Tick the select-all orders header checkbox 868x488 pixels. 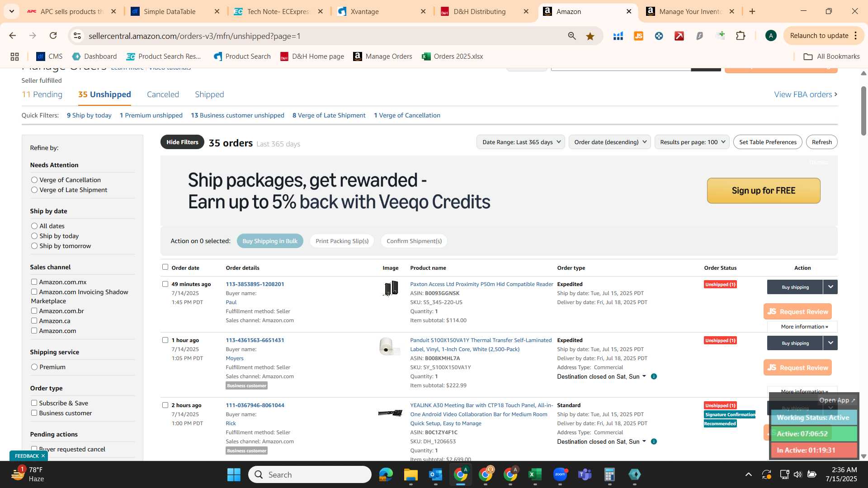[x=165, y=267]
